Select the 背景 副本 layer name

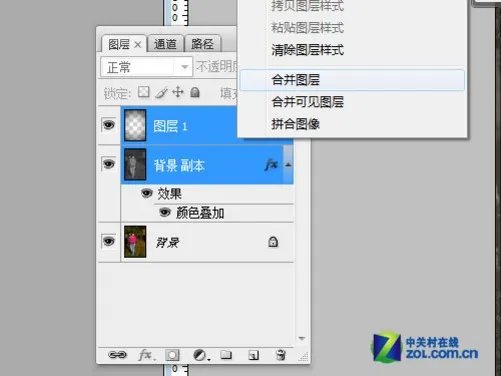(x=179, y=165)
